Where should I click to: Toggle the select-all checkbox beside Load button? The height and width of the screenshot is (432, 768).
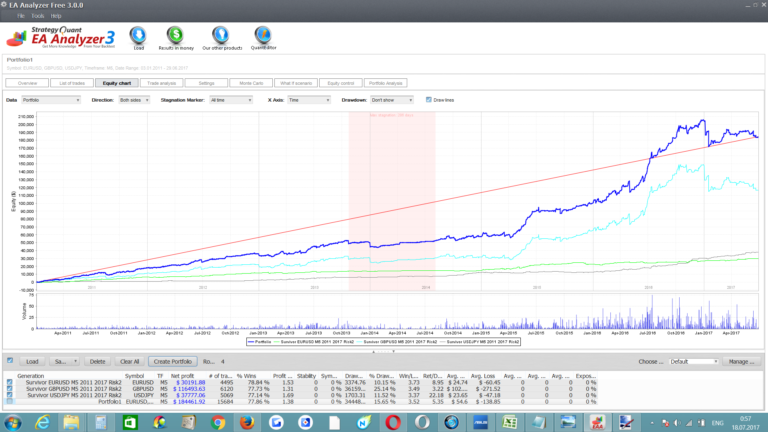[x=10, y=360]
